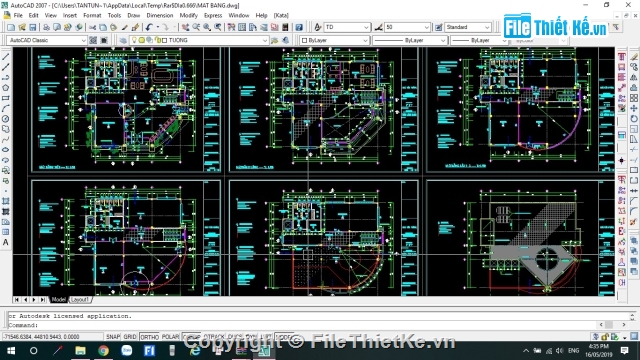640x360 pixels.
Task: Open Chrome from the Windows taskbar
Action: [103, 351]
